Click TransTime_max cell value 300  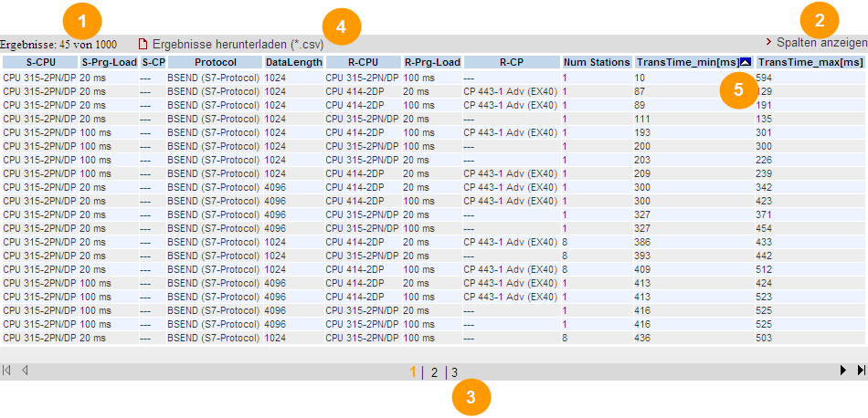click(764, 147)
